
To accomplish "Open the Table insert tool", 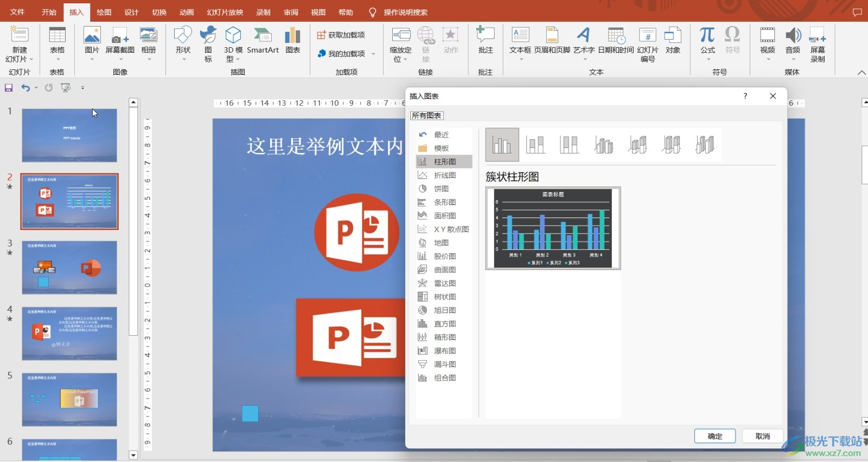I will coord(57,43).
